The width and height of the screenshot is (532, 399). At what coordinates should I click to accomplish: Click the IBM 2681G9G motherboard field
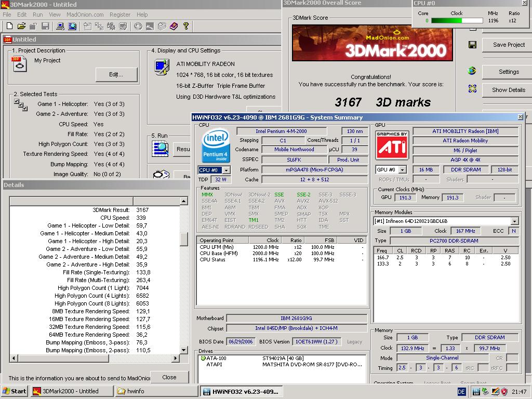[296, 318]
